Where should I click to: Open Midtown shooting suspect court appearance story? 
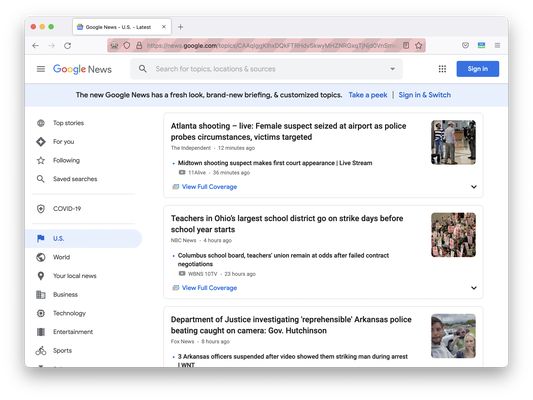click(x=275, y=163)
